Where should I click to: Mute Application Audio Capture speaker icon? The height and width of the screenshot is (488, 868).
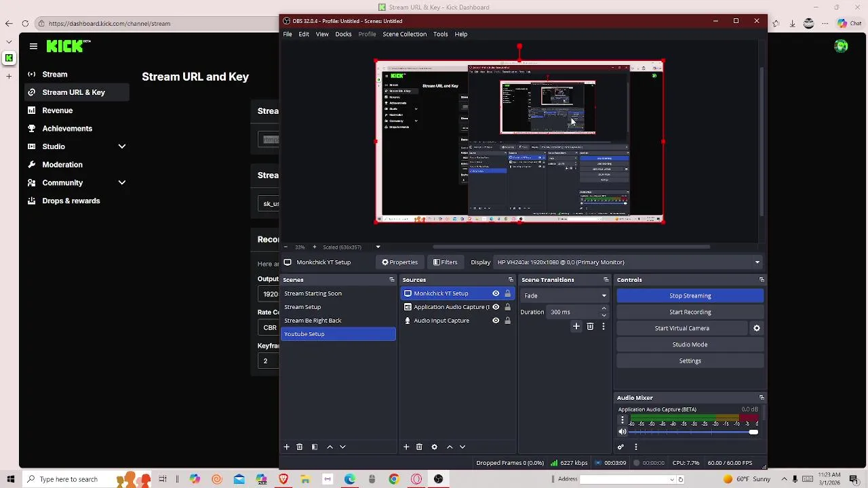pyautogui.click(x=623, y=432)
